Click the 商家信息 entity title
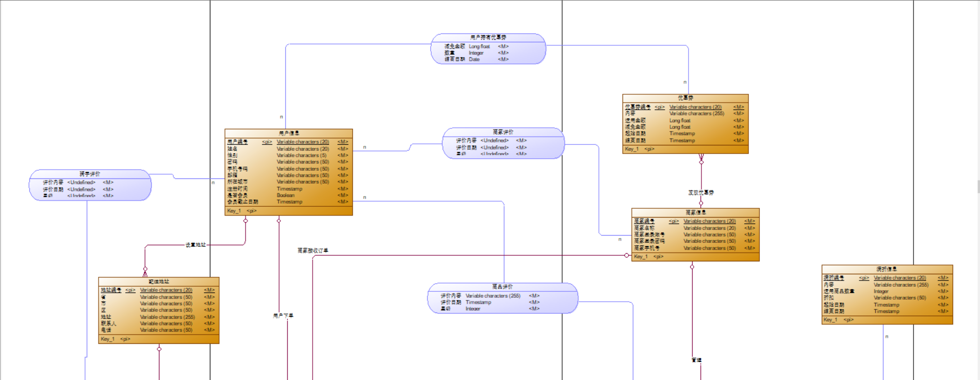The image size is (980, 380). click(x=695, y=212)
